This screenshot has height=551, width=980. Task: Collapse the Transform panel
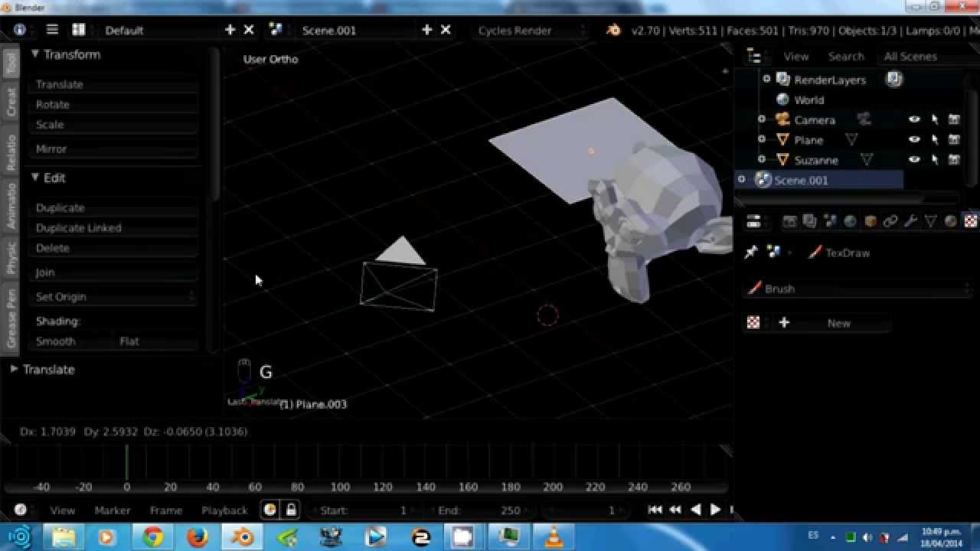point(35,54)
